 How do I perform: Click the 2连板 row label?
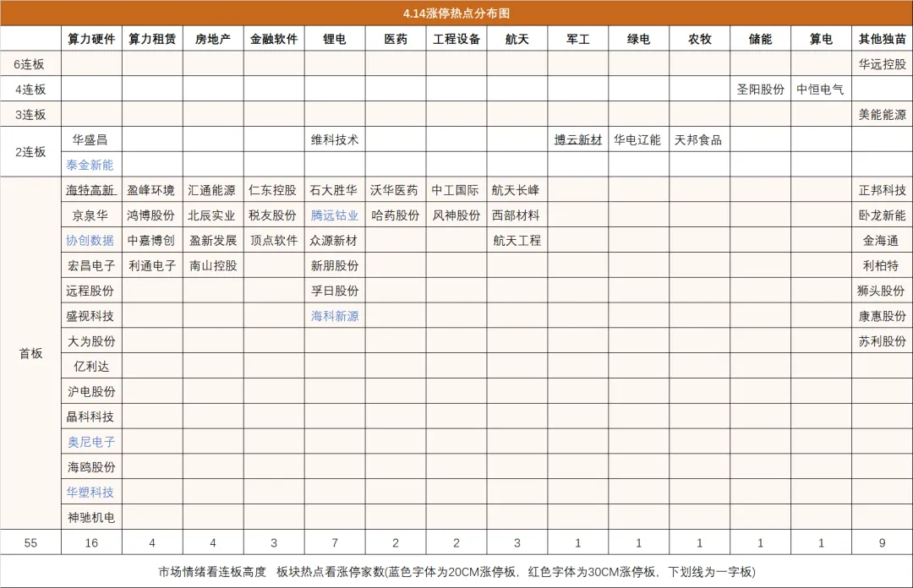tap(30, 152)
